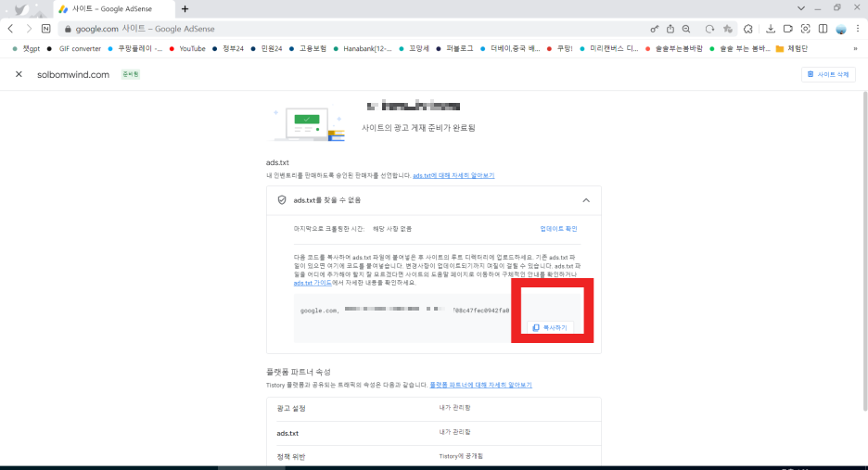
Task: Open the YouTube bookmark
Action: point(187,49)
